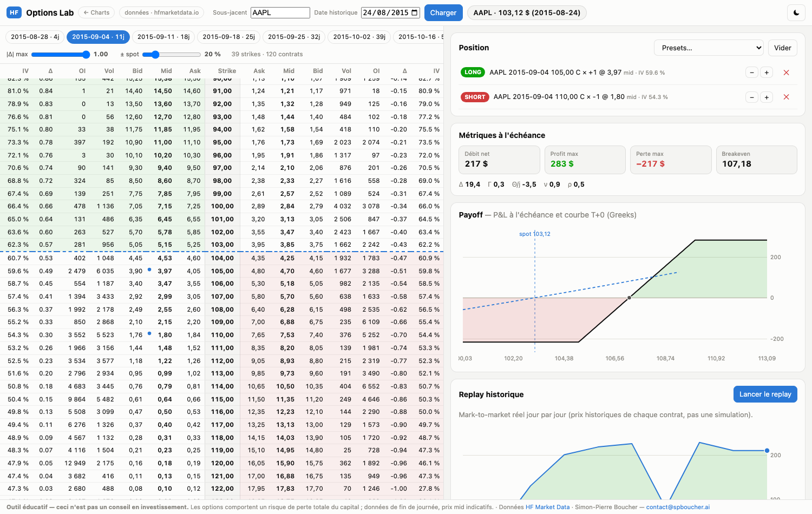Increase quantity of SHORT 110,00 leg
This screenshot has height=514, width=812.
point(767,97)
